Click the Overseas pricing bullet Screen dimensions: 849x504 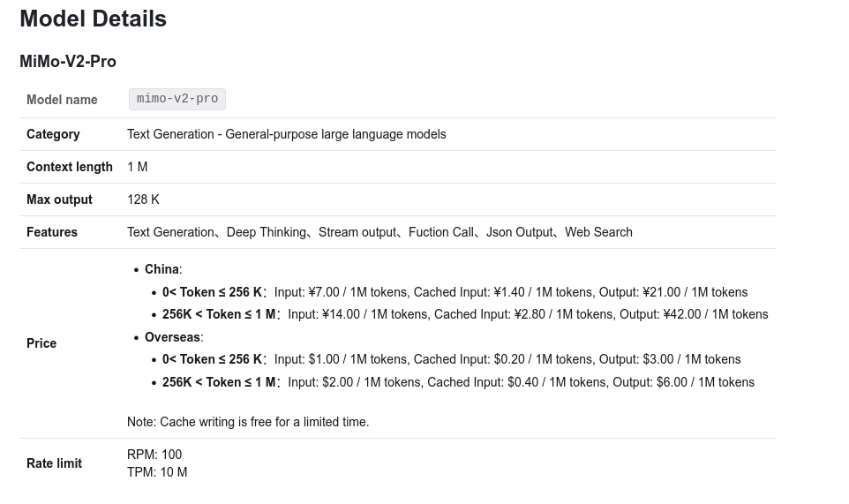point(174,337)
